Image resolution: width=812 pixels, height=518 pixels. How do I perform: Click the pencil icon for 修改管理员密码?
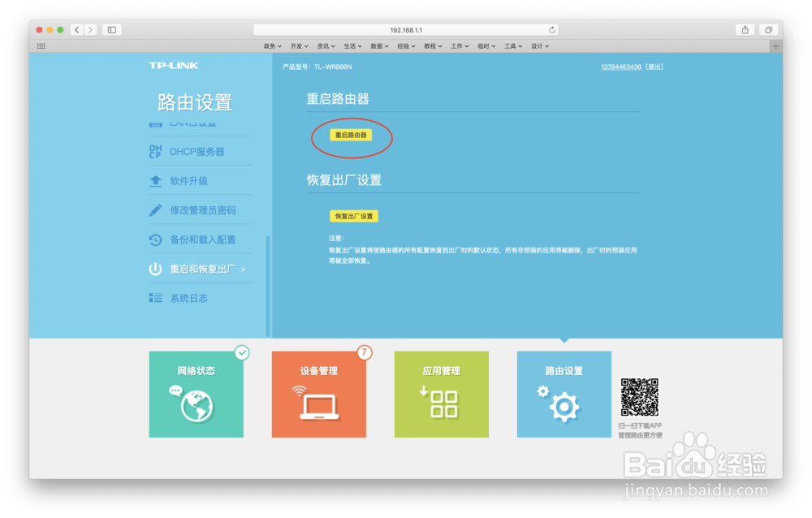tap(155, 209)
